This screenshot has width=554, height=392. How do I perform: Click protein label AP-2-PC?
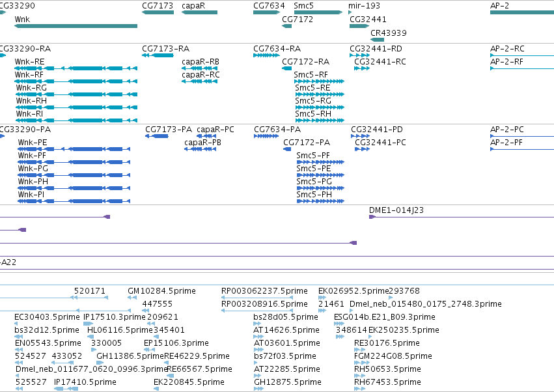pos(507,130)
